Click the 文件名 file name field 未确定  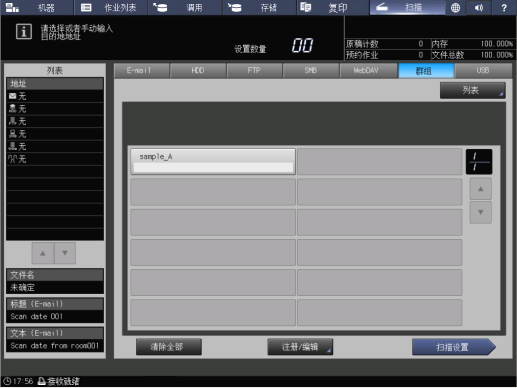click(x=55, y=287)
